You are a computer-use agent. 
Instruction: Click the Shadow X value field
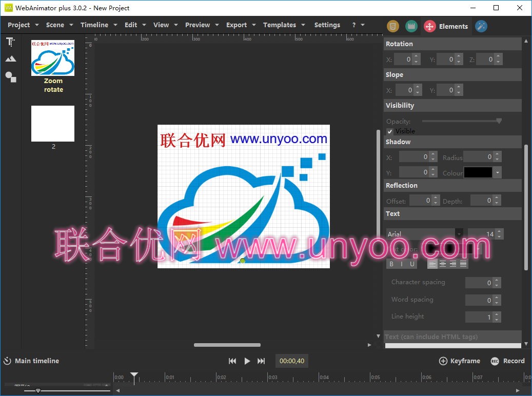415,157
